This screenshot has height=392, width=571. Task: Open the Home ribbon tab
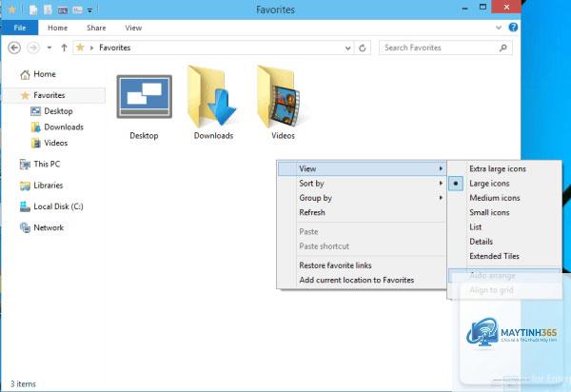(x=57, y=28)
